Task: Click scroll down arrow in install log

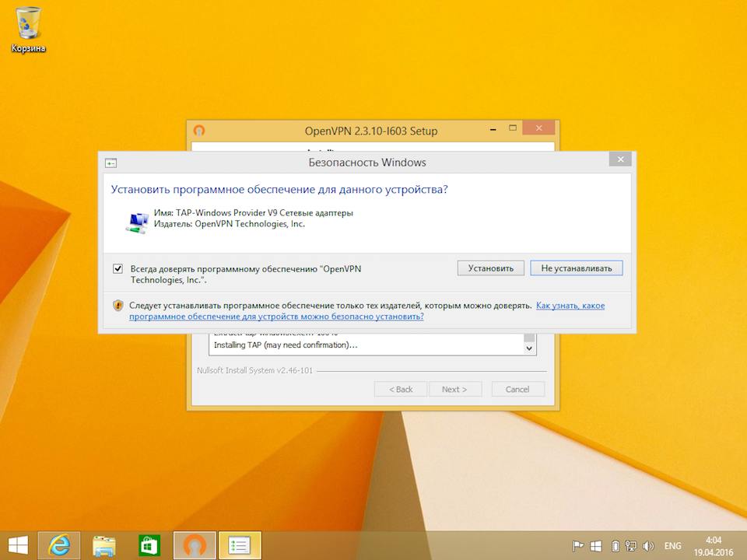Action: pyautogui.click(x=529, y=348)
